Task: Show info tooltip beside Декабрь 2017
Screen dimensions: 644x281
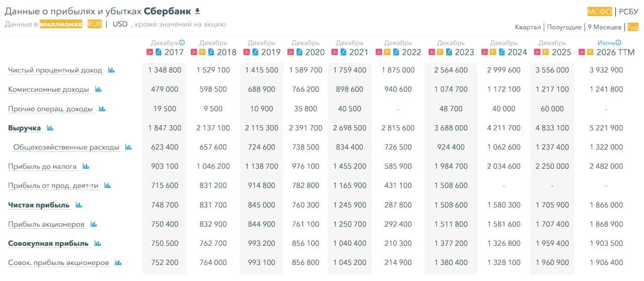Action: coord(182,43)
